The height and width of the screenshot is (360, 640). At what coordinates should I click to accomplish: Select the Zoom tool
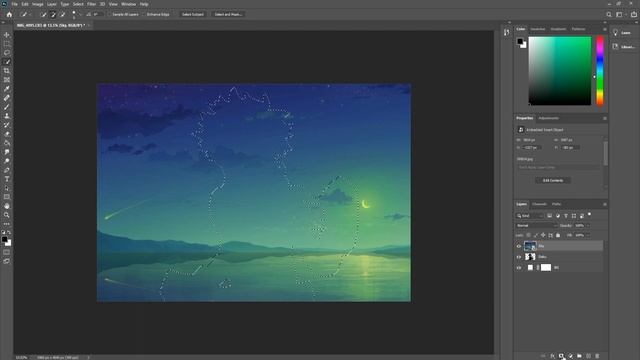pyautogui.click(x=7, y=215)
